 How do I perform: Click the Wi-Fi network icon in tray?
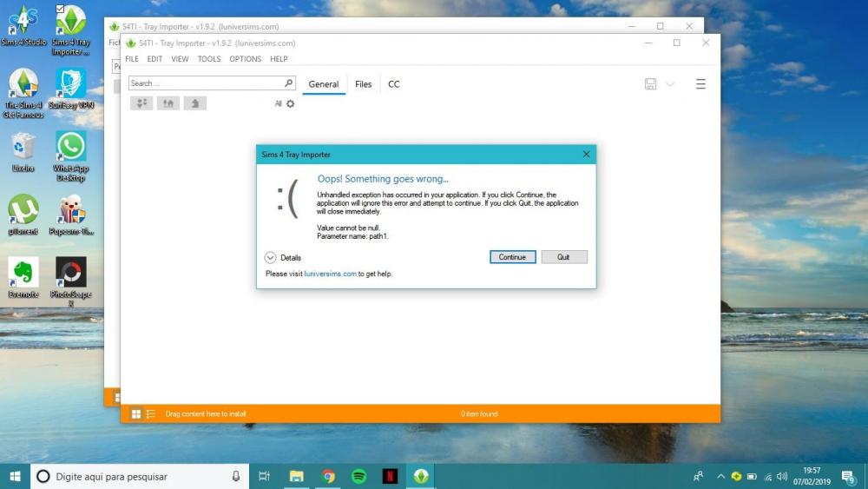point(767,476)
